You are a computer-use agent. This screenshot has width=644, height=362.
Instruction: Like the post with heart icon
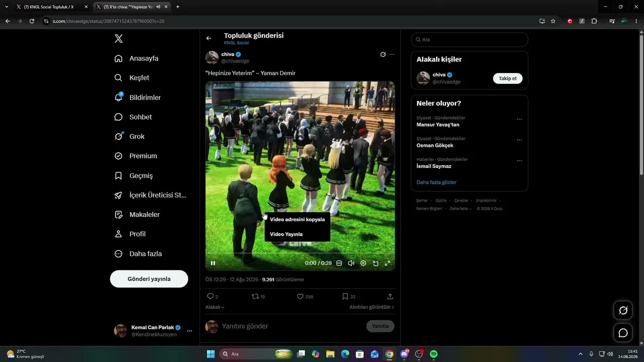[300, 297]
